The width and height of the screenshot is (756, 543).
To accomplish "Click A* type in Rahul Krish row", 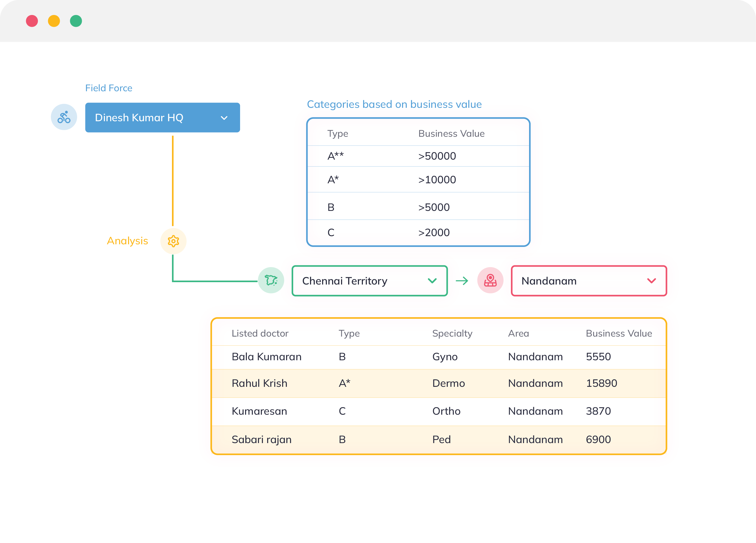I will click(344, 383).
